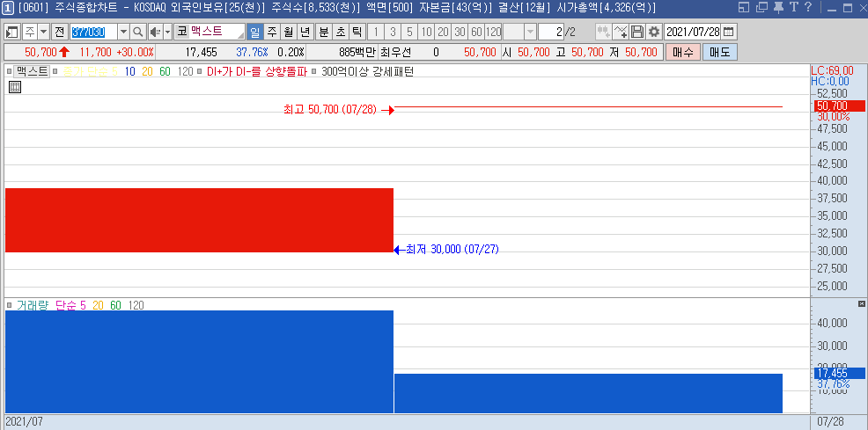Click the speaker sound icon
868x430 pixels.
click(x=155, y=32)
